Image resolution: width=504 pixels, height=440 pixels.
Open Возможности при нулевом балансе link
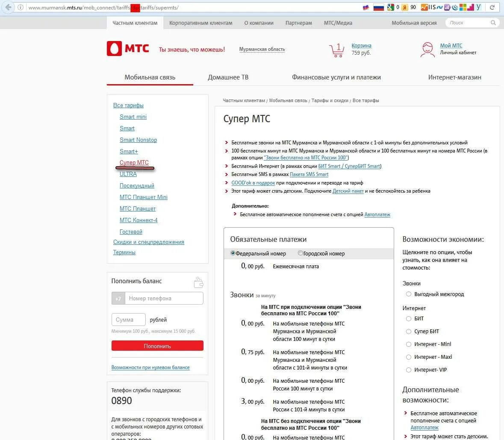click(150, 367)
